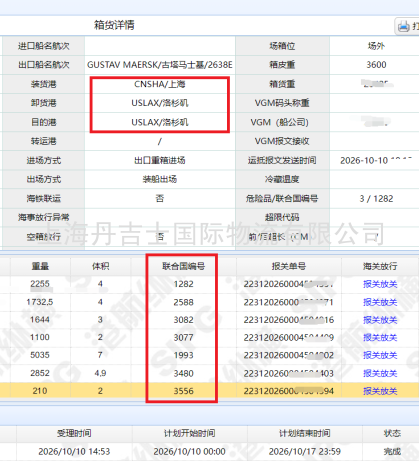Select UN number cell 2588
The image size is (419, 472).
point(183,302)
